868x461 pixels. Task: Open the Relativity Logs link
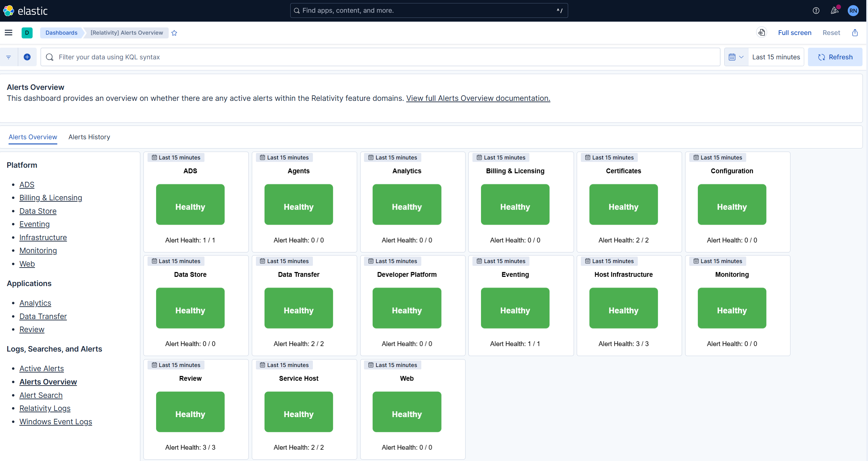click(45, 408)
